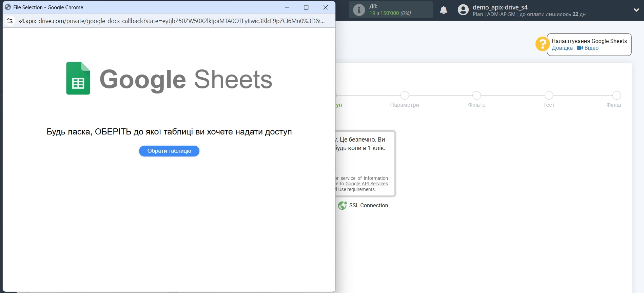Click the actions counter 19 з 150'000
Viewport: 644px width, 293px height.
390,13
